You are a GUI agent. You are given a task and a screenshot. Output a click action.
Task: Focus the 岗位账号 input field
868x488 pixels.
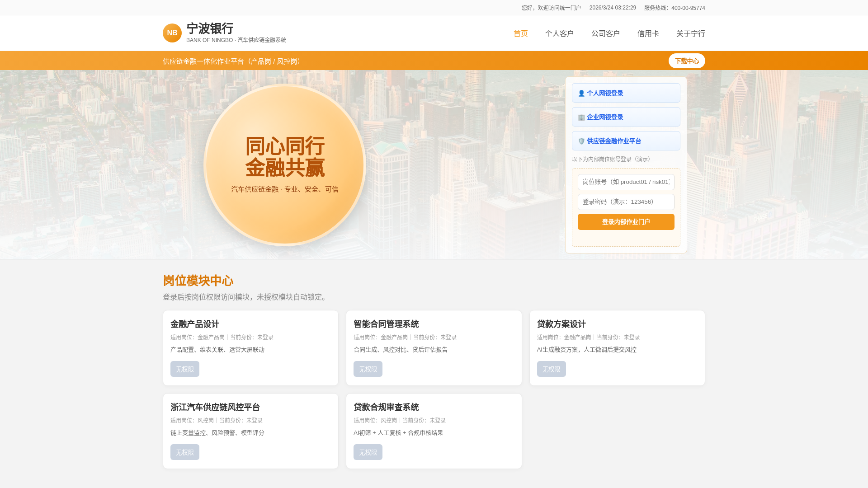pos(626,182)
